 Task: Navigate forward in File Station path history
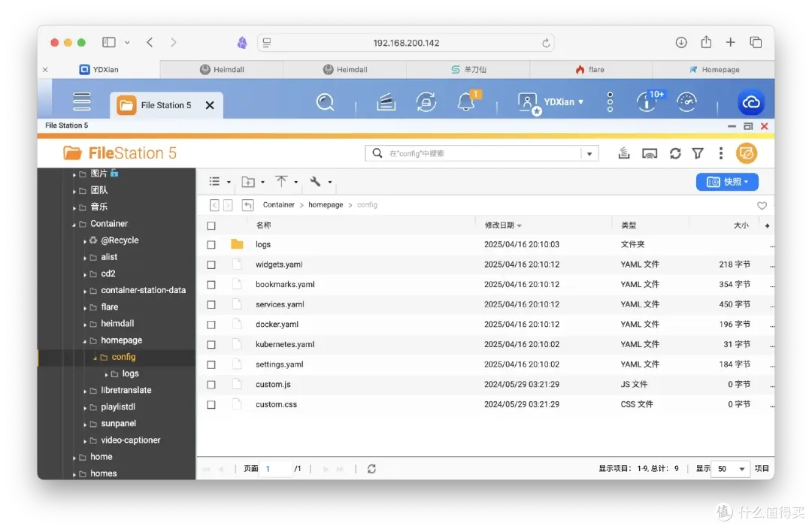(228, 205)
